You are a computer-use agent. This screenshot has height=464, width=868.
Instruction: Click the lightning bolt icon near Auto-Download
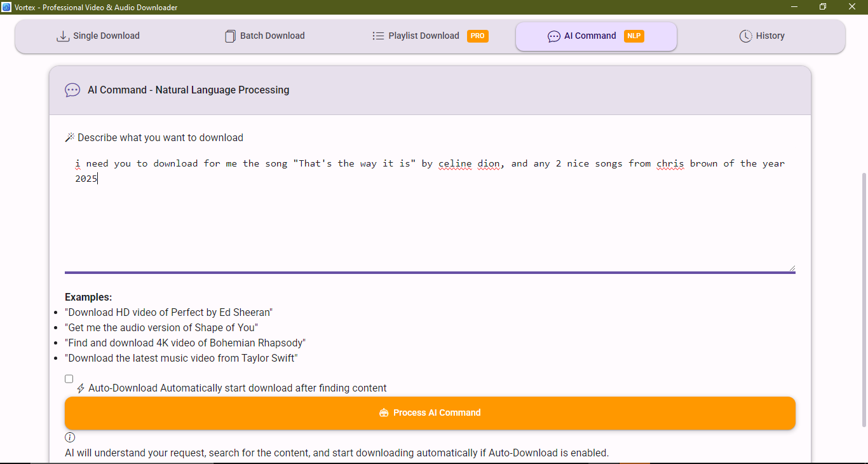[81, 388]
